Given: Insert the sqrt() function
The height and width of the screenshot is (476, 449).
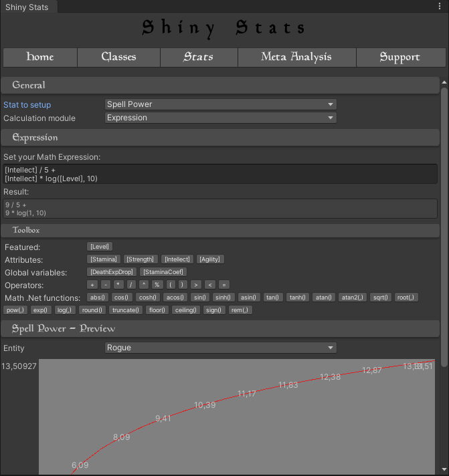Looking at the screenshot, I should (x=379, y=297).
